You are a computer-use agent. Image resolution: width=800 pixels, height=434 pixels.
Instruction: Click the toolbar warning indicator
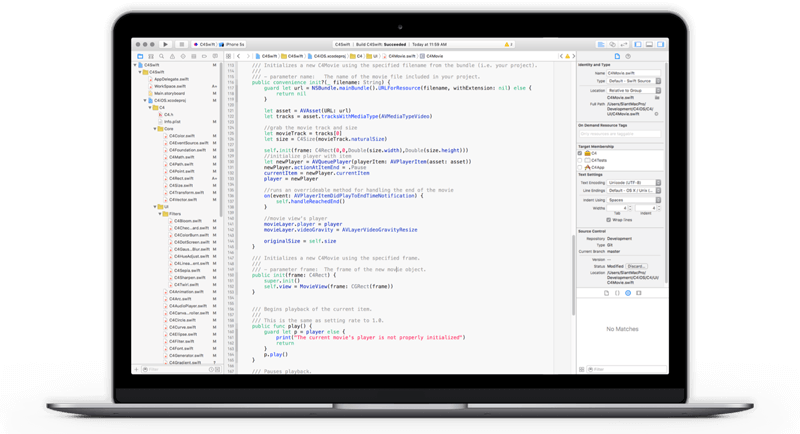[508, 44]
